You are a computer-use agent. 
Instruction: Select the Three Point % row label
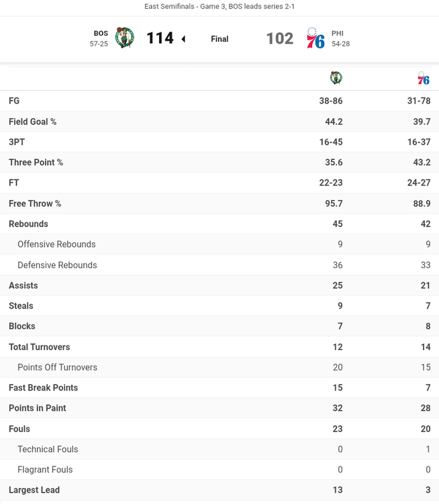(36, 163)
